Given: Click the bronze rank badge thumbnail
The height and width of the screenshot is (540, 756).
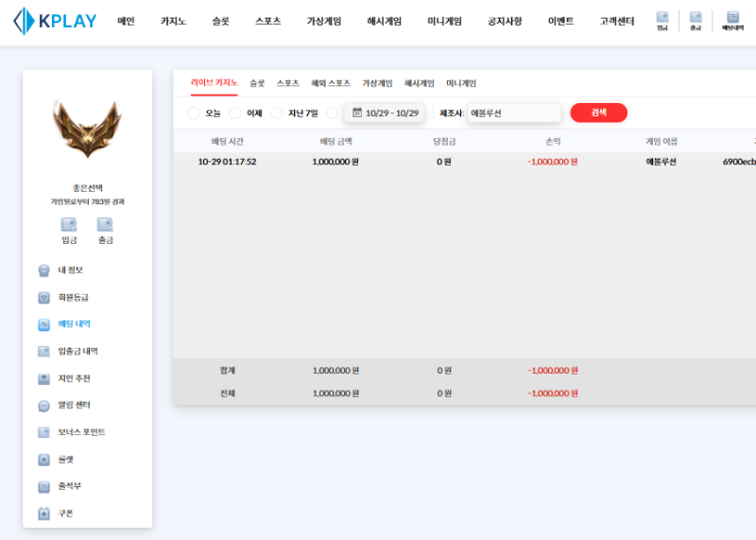Looking at the screenshot, I should (87, 130).
